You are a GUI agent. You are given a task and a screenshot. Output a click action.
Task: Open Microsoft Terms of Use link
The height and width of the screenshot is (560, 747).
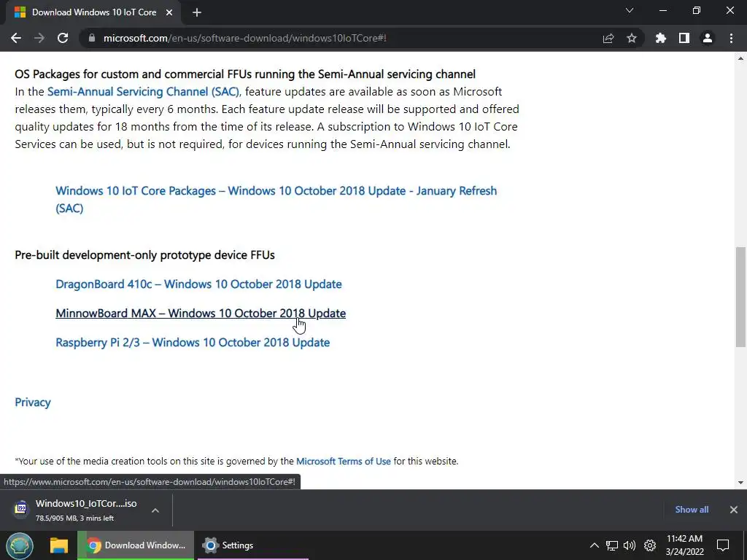click(x=344, y=461)
